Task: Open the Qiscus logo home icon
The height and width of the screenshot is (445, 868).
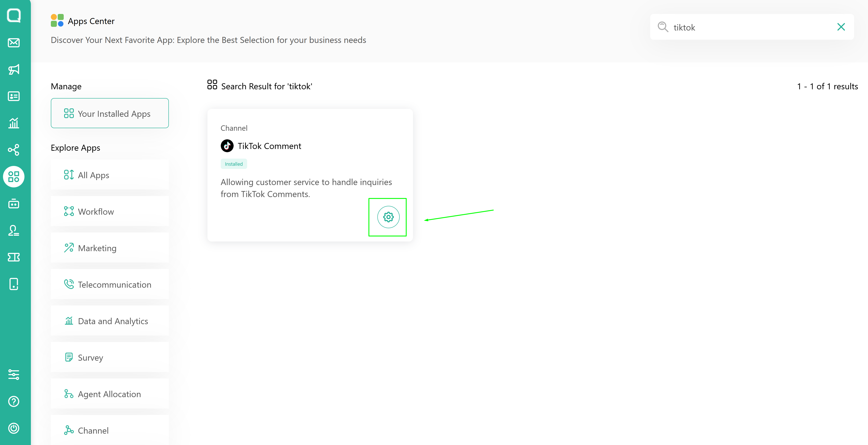Action: 14,15
